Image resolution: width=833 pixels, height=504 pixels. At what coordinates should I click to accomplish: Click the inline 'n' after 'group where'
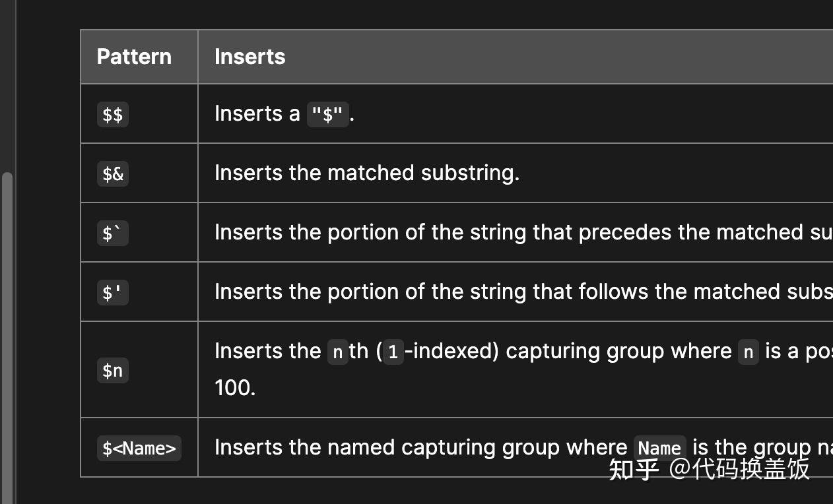point(748,352)
